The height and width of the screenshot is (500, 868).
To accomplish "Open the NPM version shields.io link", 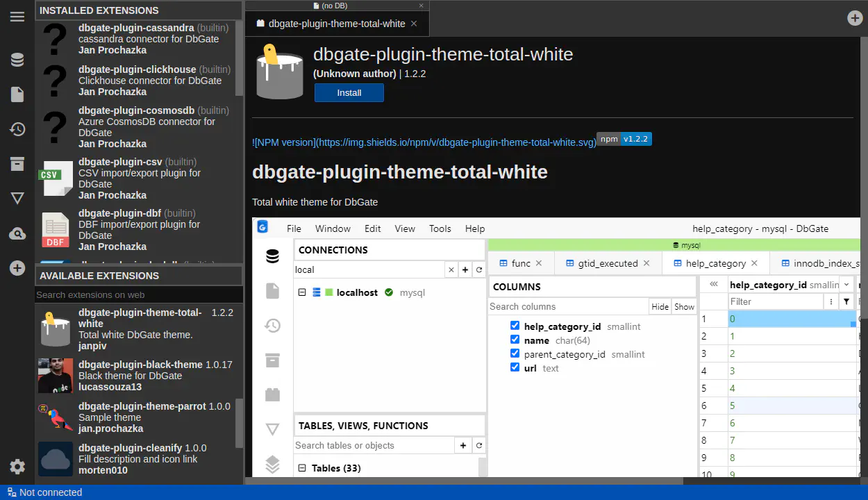I will point(424,142).
